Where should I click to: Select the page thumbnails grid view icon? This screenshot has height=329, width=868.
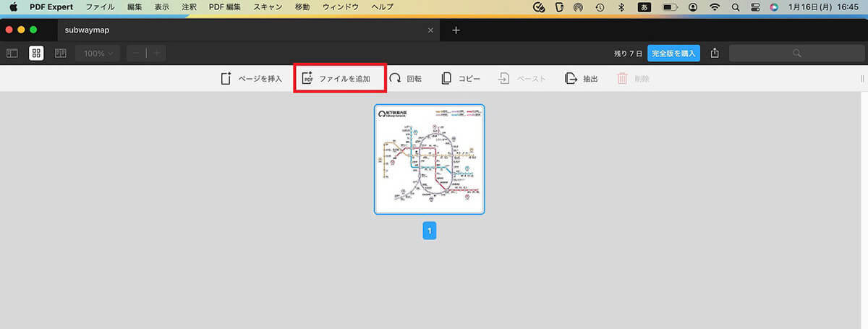[x=36, y=53]
